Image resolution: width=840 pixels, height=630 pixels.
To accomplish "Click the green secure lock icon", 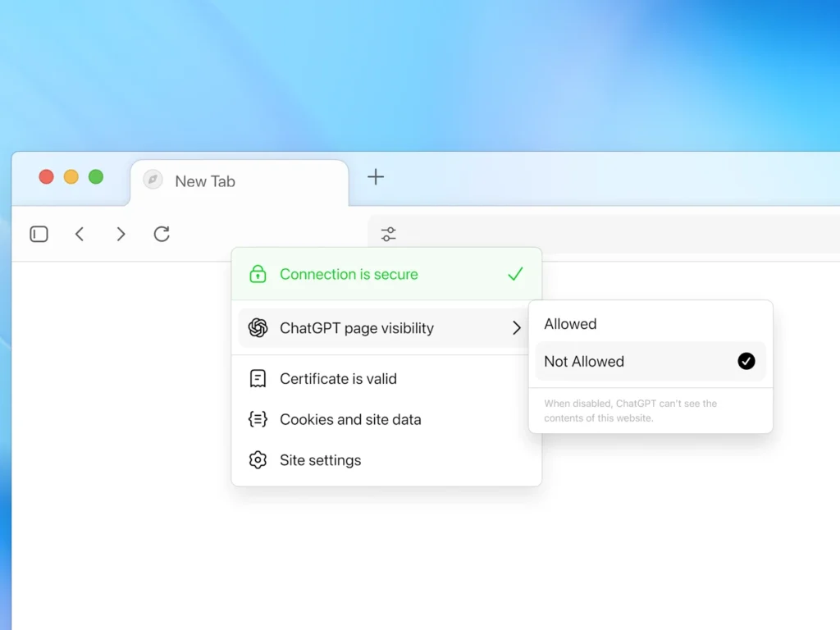I will tap(258, 273).
